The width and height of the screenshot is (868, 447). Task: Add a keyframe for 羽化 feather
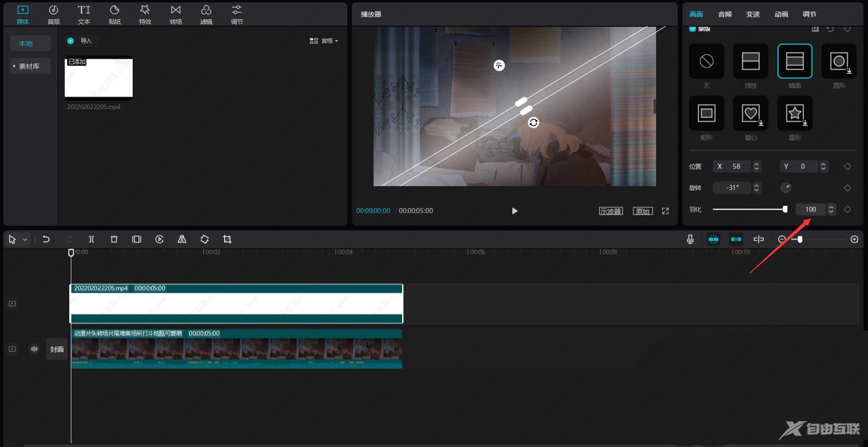point(847,209)
